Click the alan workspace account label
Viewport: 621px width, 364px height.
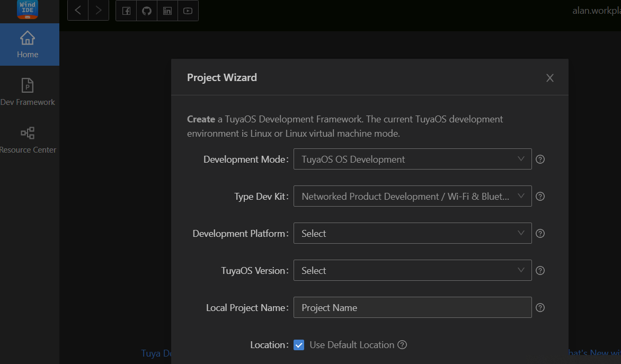pyautogui.click(x=597, y=11)
